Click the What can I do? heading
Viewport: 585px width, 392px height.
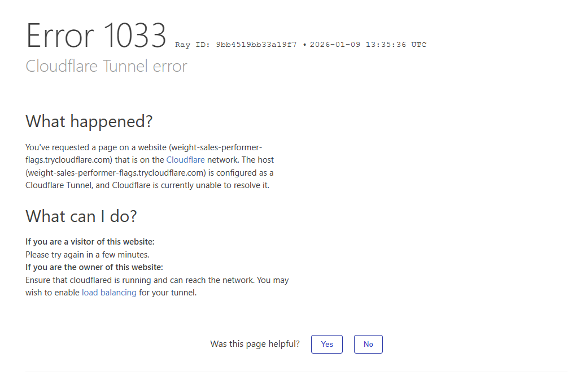81,216
